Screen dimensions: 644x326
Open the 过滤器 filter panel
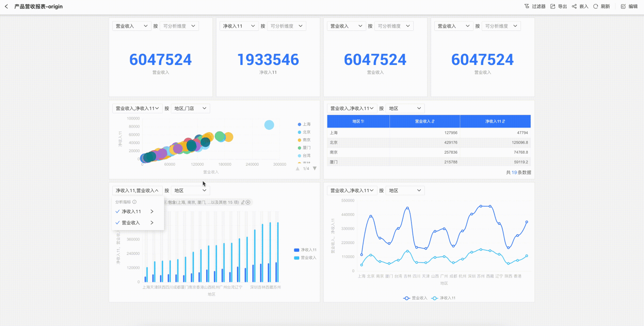click(x=534, y=7)
